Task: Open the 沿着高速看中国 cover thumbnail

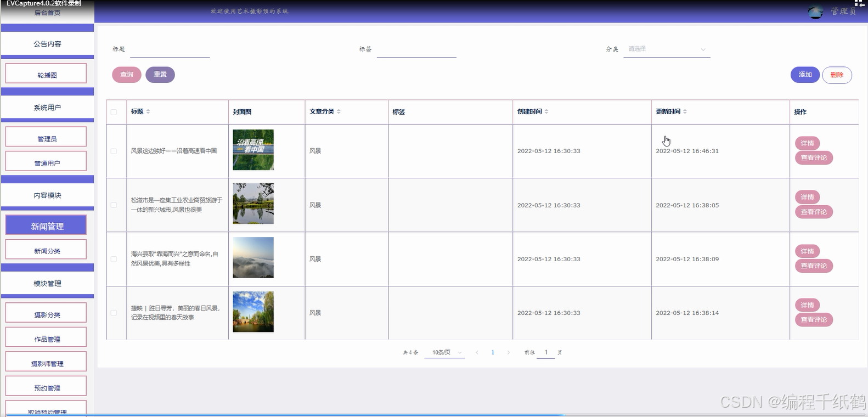Action: (253, 150)
